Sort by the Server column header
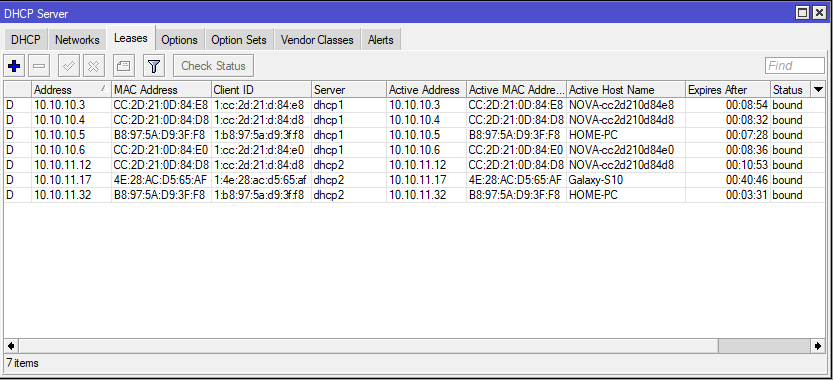The height and width of the screenshot is (380, 833). click(x=349, y=89)
